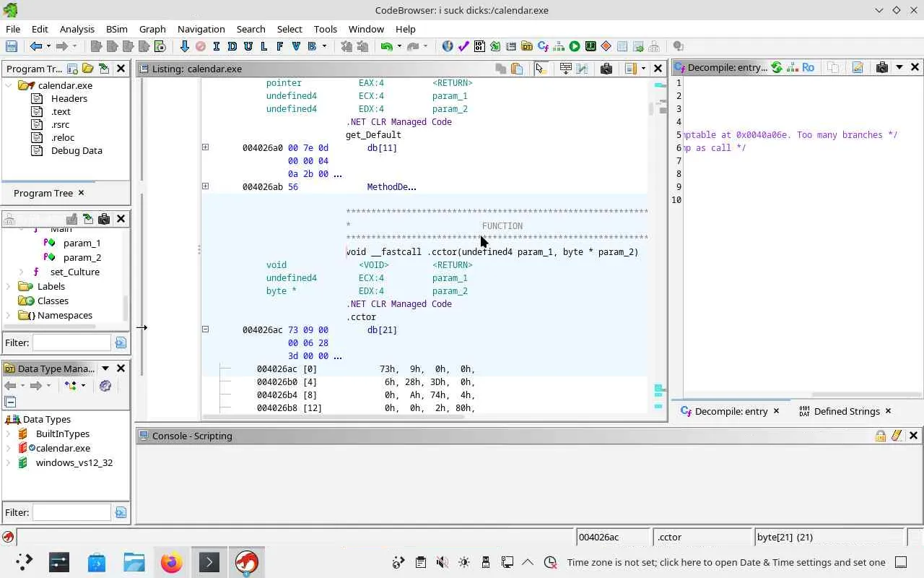Open the Script Manager green play icon
Screen dimensions: 924x578
point(575,47)
